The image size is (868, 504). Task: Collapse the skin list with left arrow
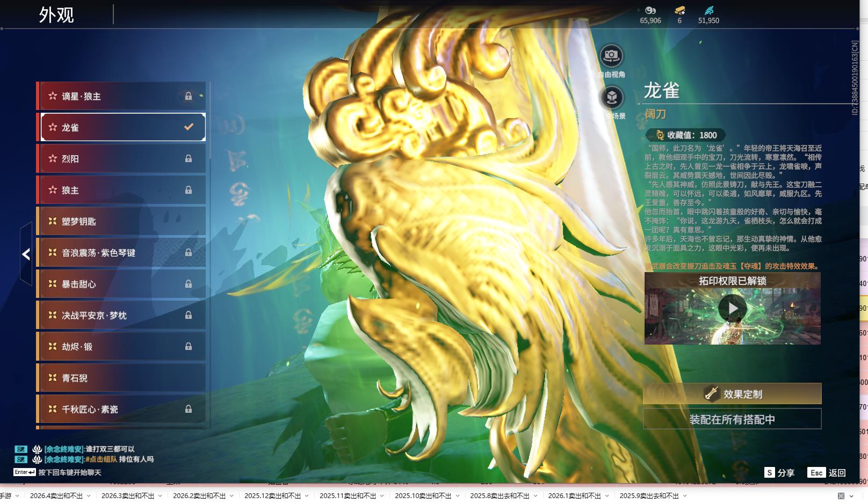[26, 254]
